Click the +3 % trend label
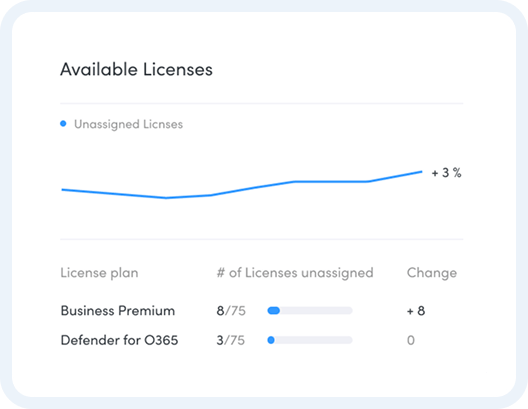528x409 pixels. [x=446, y=173]
